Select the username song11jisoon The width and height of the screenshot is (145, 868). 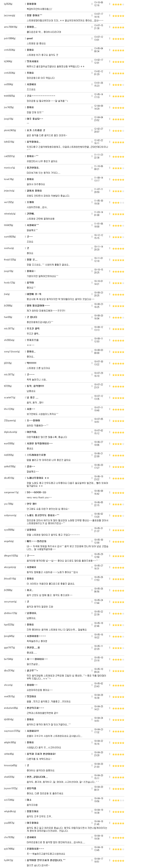(12, 352)
